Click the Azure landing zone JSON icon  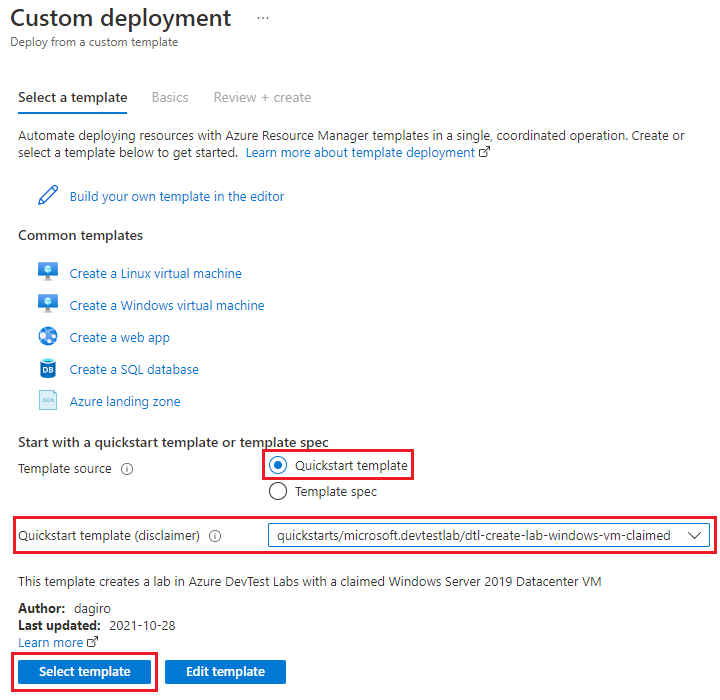coord(48,400)
